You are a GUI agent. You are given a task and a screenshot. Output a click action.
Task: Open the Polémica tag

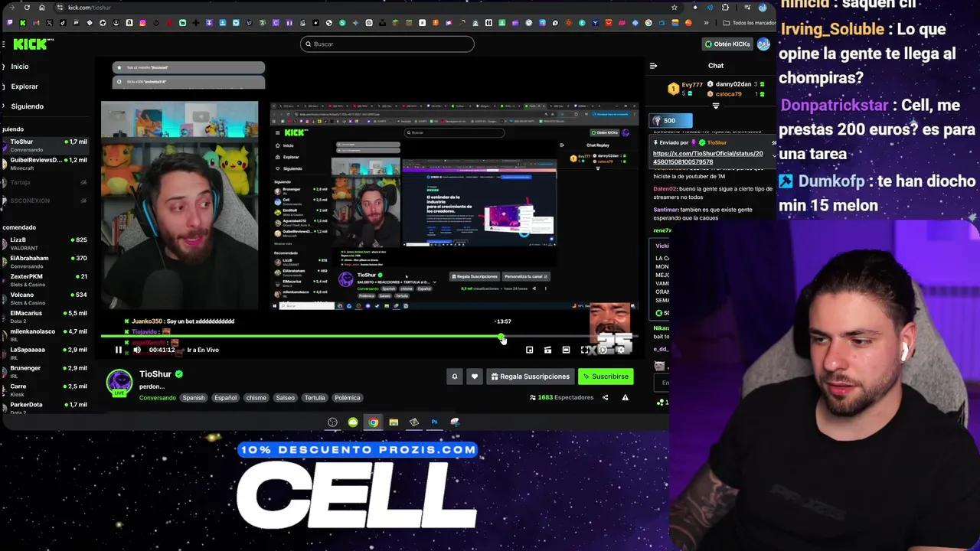347,398
